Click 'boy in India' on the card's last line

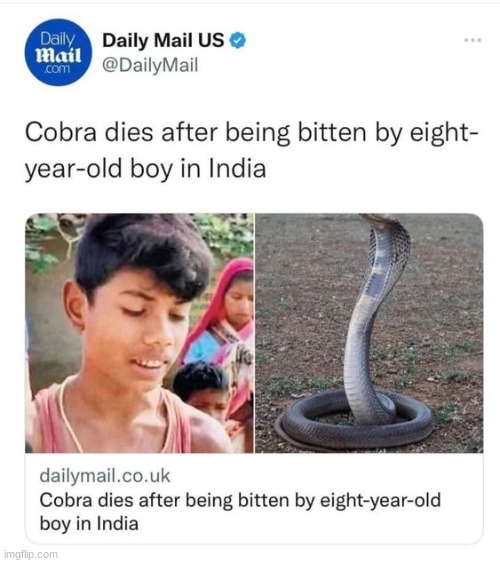89,524
